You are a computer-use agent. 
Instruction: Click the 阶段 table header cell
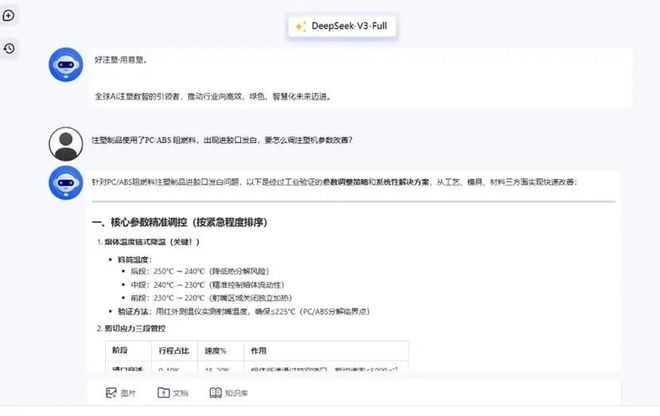pos(128,350)
